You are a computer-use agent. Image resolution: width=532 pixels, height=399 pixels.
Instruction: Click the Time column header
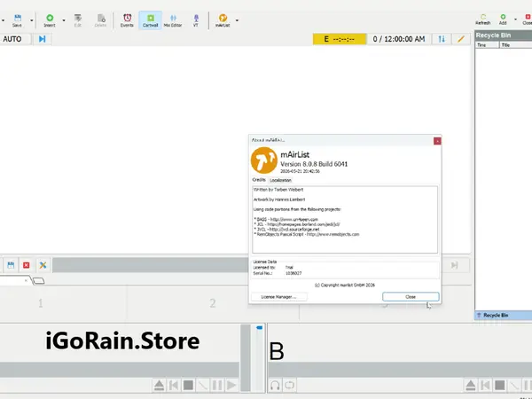pos(487,45)
